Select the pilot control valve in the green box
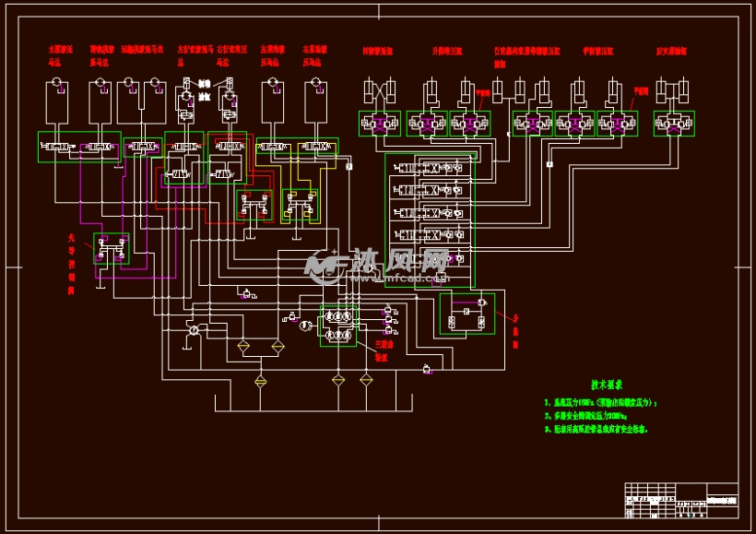Screen dimensions: 756x534 [x=112, y=249]
